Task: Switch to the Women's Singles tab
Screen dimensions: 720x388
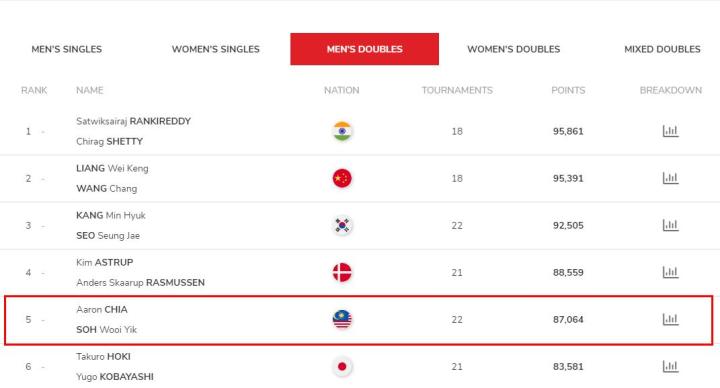Action: (216, 49)
